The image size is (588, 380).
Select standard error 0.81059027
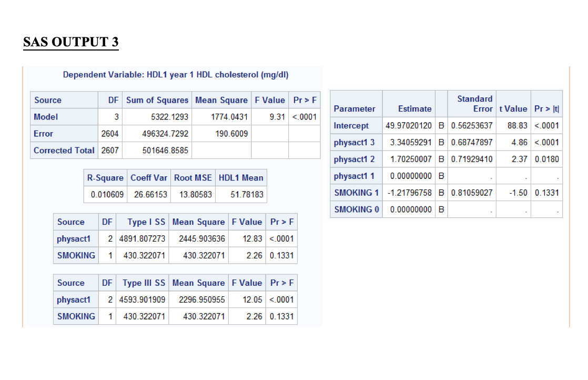click(x=472, y=193)
